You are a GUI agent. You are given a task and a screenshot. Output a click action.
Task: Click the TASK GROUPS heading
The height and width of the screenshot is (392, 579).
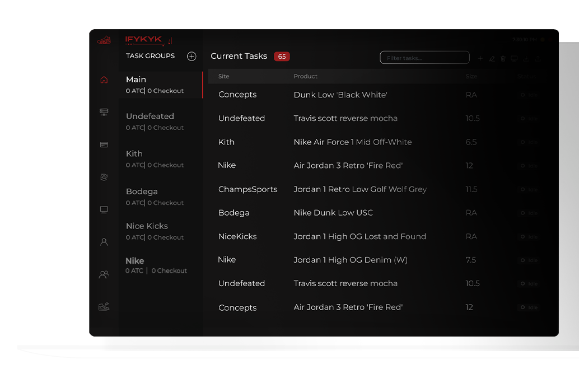150,56
